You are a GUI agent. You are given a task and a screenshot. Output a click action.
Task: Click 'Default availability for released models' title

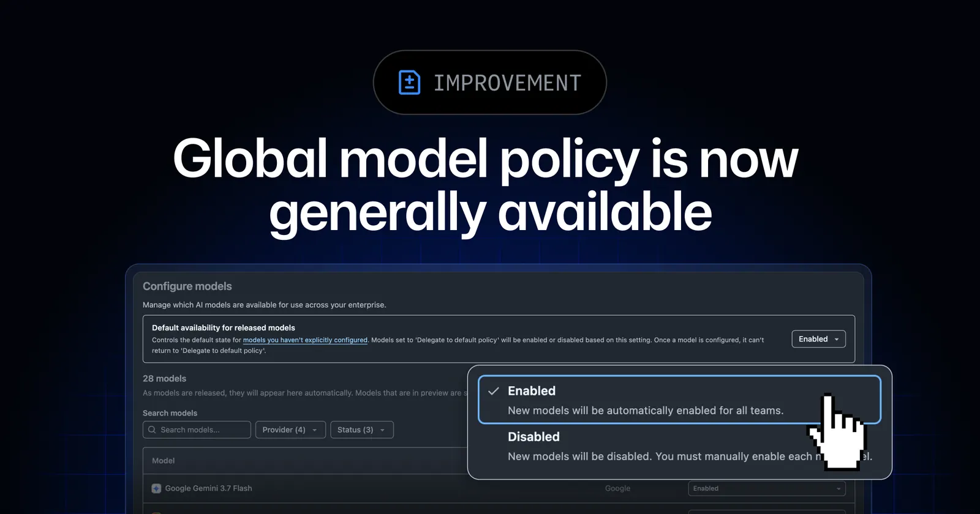click(x=224, y=328)
